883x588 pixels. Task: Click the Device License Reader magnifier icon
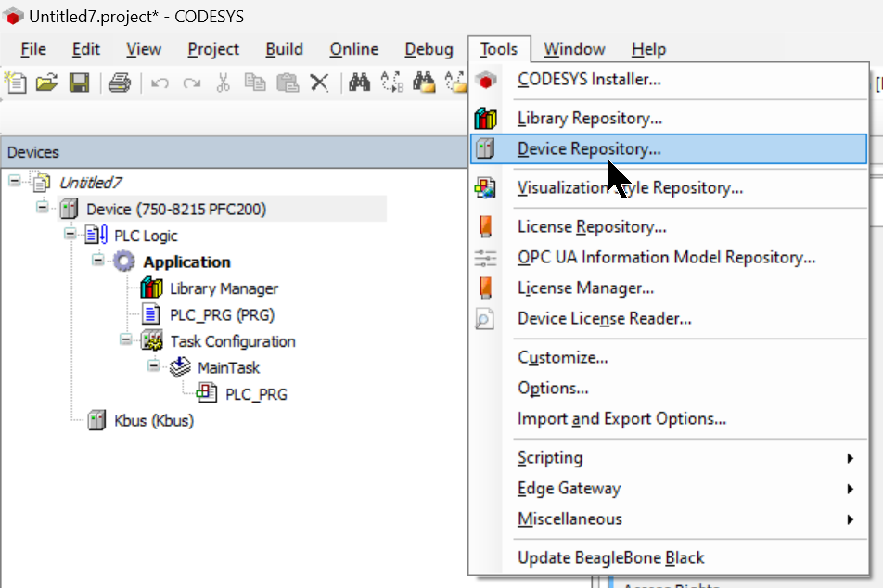[x=485, y=319]
